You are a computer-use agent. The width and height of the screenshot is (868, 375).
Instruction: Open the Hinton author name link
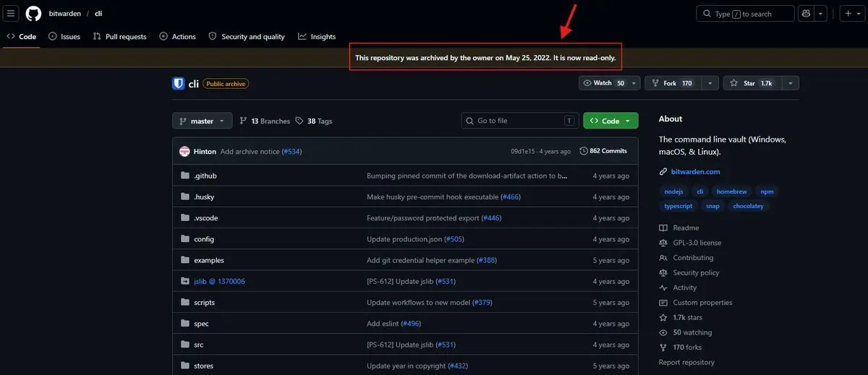pyautogui.click(x=205, y=151)
